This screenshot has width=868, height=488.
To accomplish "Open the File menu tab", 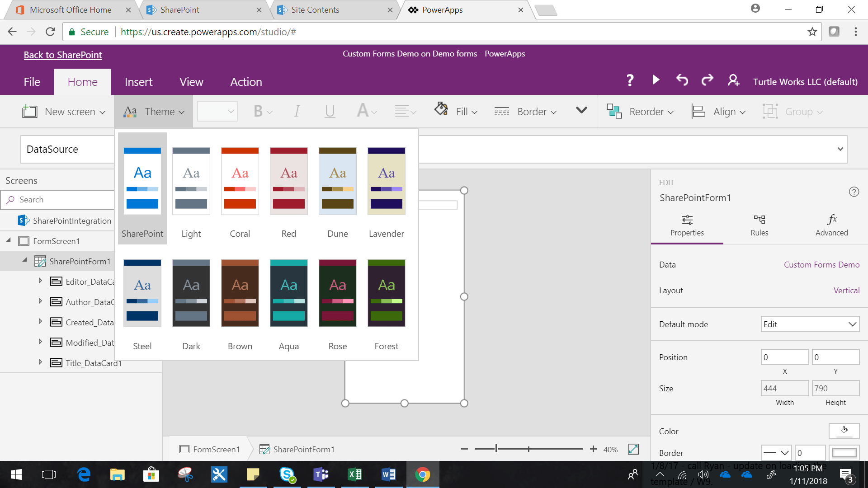I will click(32, 82).
